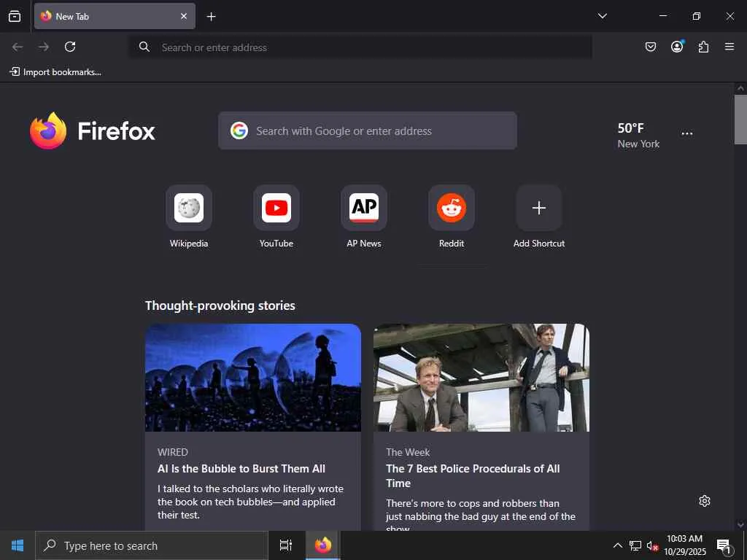Click the Google logo in the search box

tap(239, 131)
